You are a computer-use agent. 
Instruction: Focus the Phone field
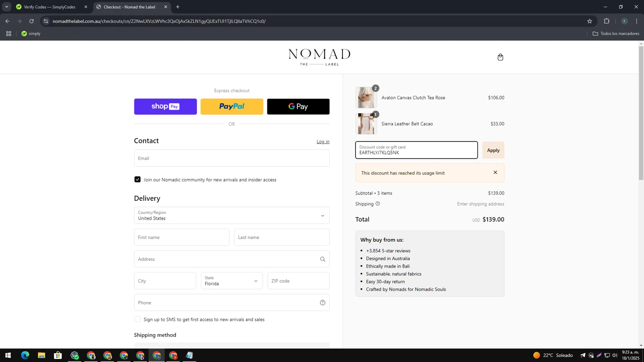click(232, 303)
